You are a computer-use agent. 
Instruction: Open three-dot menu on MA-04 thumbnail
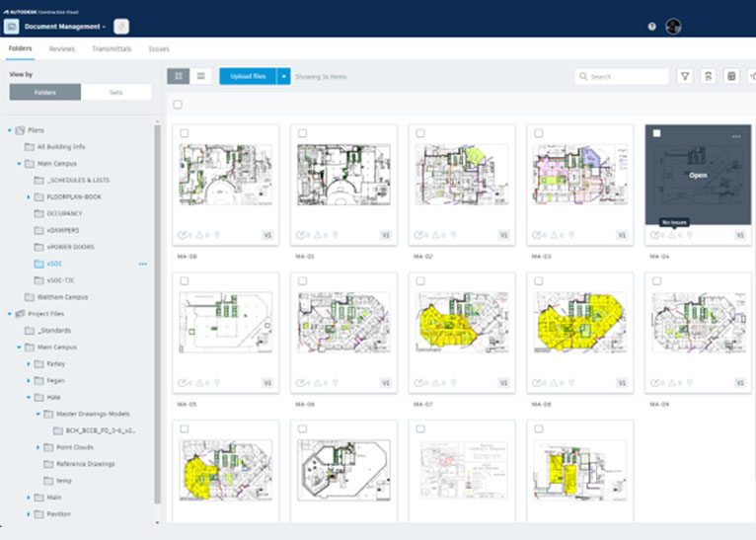click(736, 136)
